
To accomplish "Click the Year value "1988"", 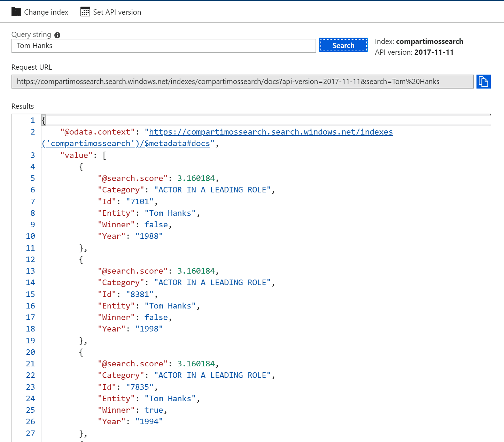I will pyautogui.click(x=149, y=236).
